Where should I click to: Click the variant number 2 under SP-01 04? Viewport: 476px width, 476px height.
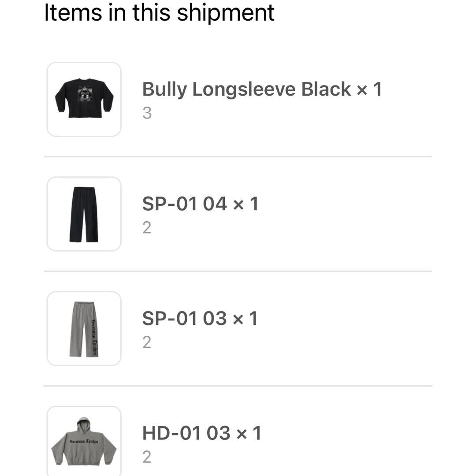[147, 228]
